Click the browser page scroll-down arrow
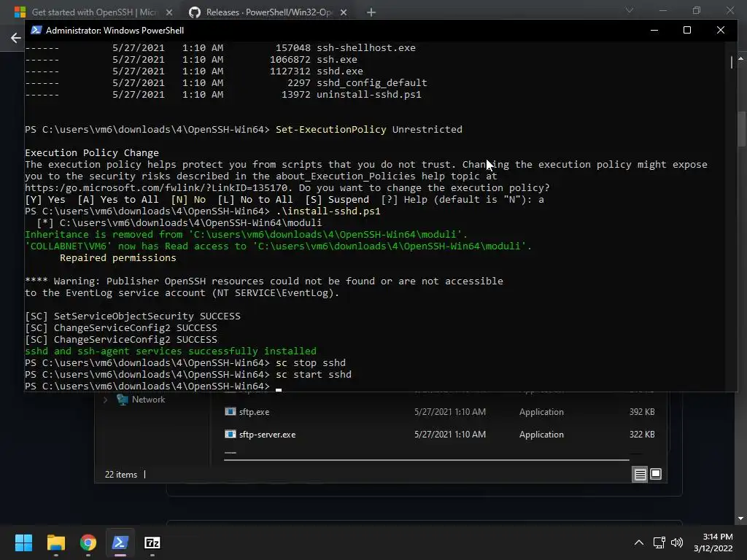The image size is (747, 560). coord(740,518)
